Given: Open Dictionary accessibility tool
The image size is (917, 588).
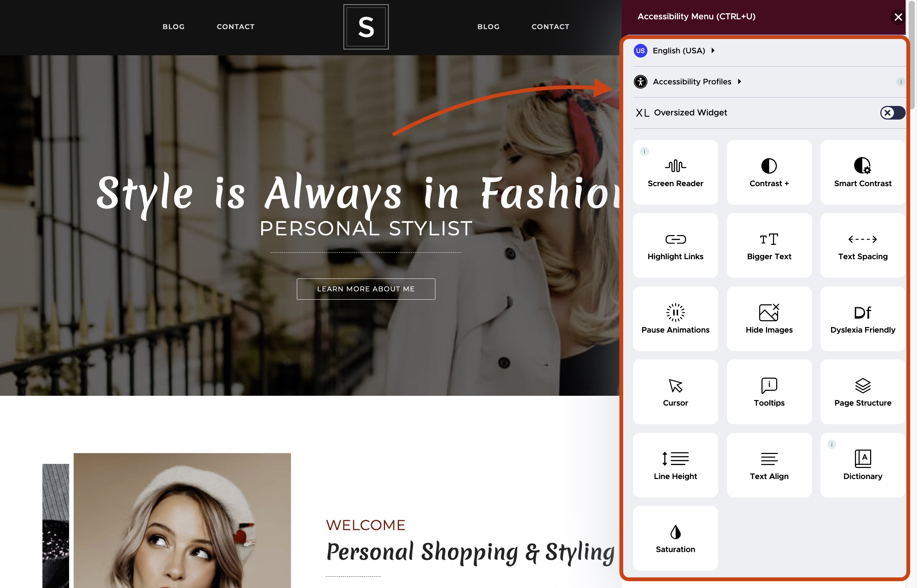Looking at the screenshot, I should [x=863, y=464].
